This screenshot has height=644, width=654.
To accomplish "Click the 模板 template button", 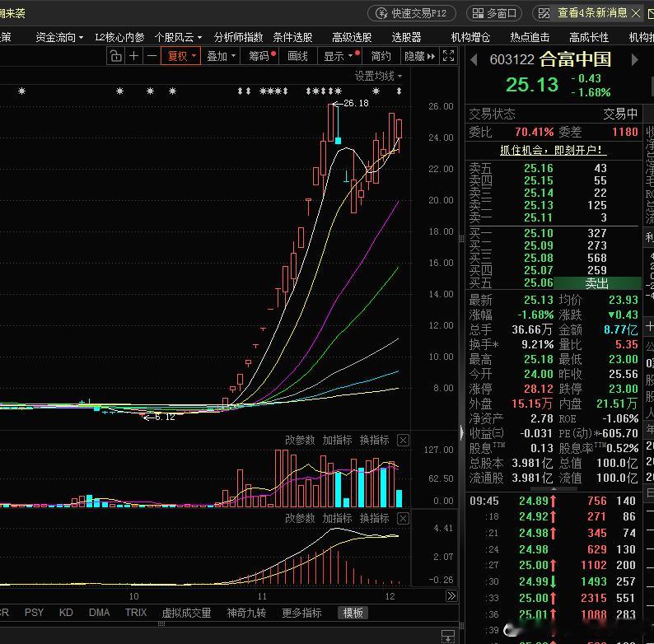I will tap(353, 613).
